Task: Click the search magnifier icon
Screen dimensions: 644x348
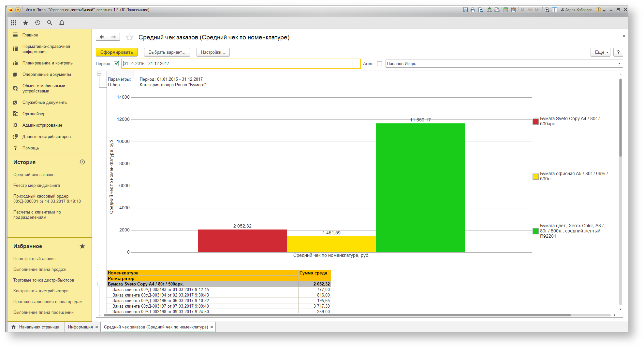Action: [x=50, y=22]
